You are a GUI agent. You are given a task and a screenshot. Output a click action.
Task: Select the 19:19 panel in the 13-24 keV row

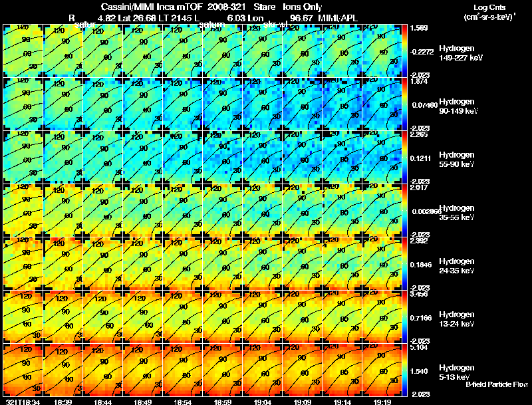point(382,317)
